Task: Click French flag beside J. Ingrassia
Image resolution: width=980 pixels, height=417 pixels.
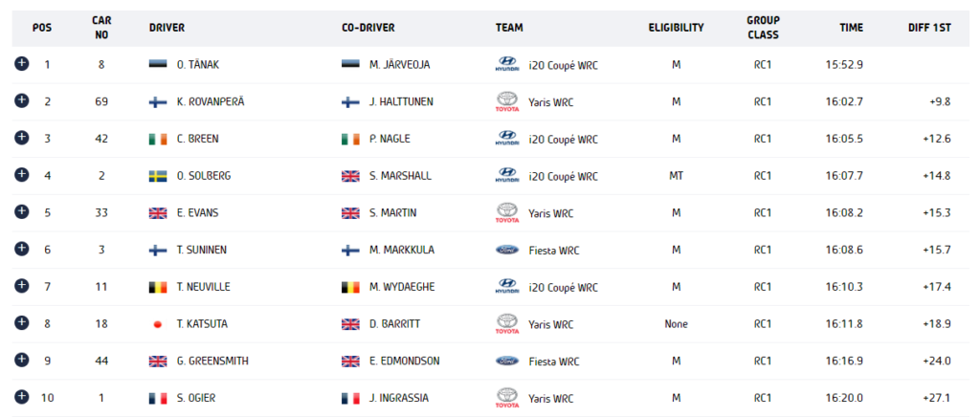Action: (350, 398)
